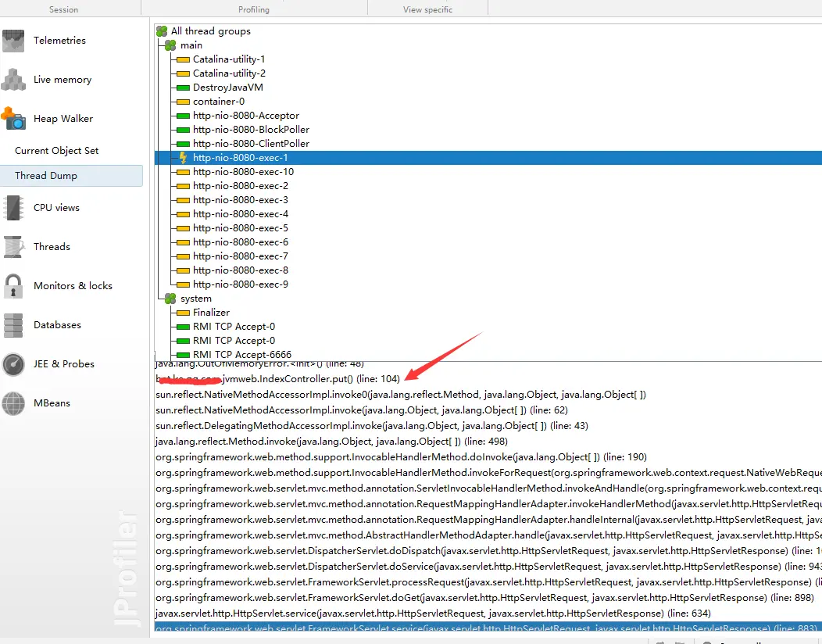Open the JEE & Probes gauge icon
822x644 pixels.
click(13, 364)
